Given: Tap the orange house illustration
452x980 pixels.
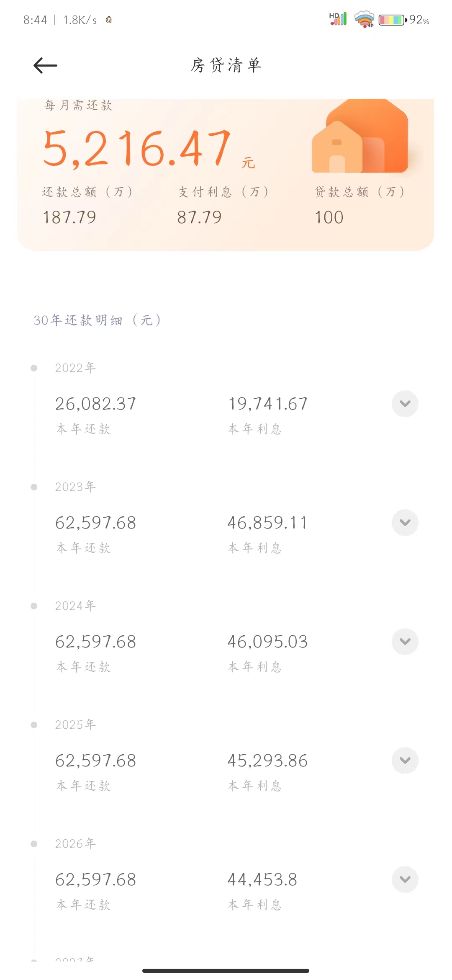Looking at the screenshot, I should click(360, 137).
